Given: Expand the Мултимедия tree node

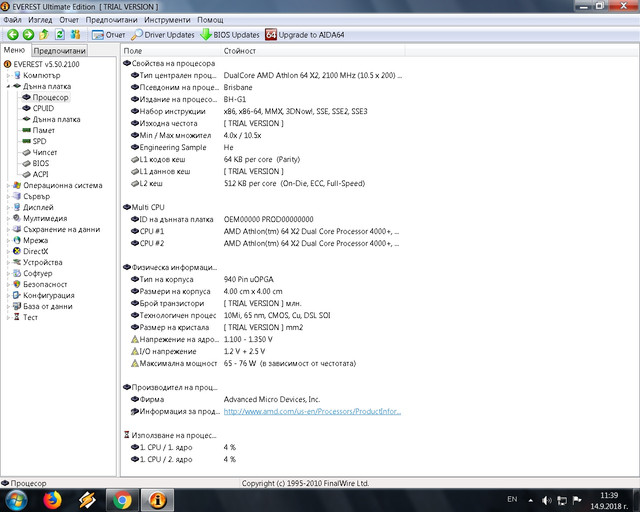Looking at the screenshot, I should (8, 218).
